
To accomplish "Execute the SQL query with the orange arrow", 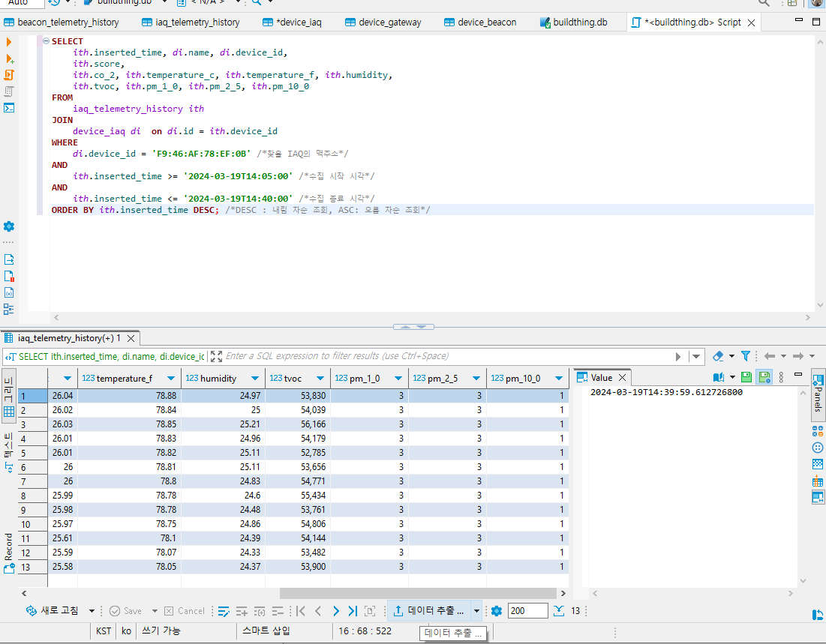I will [x=9, y=43].
